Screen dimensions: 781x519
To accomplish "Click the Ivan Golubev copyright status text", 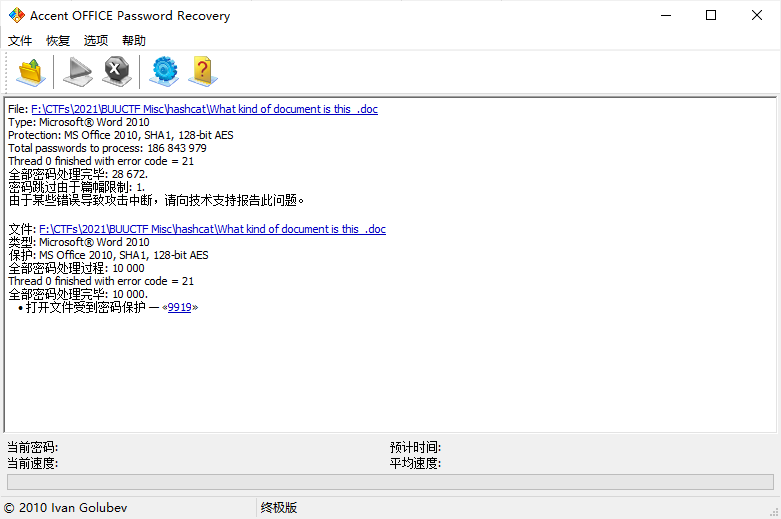I will pyautogui.click(x=66, y=508).
